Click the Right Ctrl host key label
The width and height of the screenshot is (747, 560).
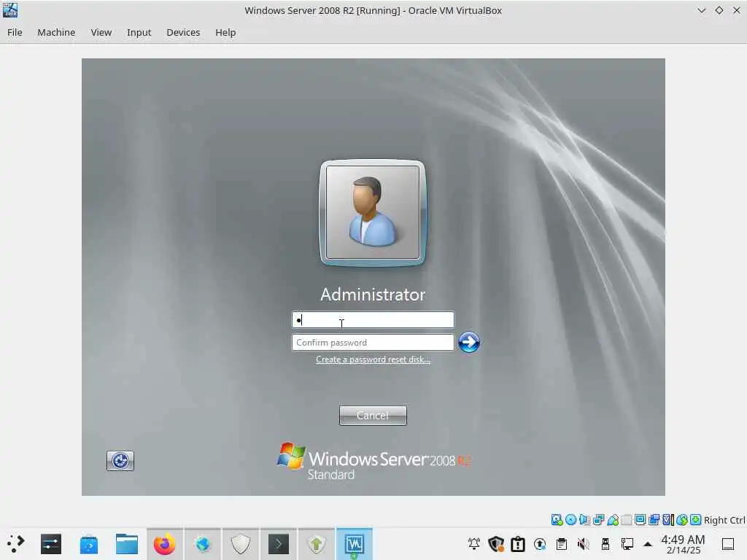click(724, 520)
